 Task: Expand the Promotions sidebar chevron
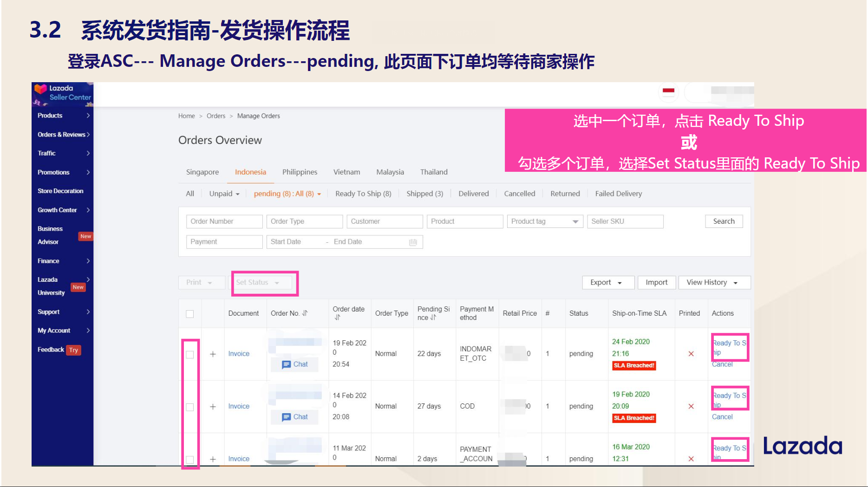pos(88,172)
